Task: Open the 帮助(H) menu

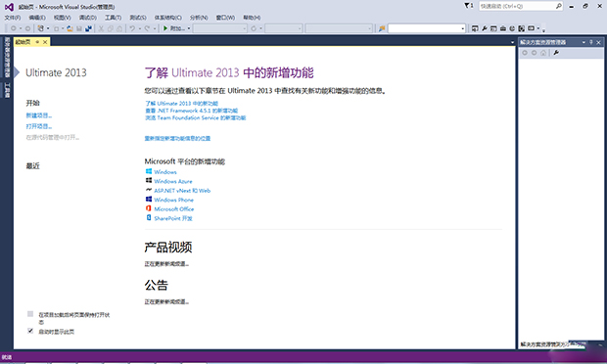Action: coord(252,18)
